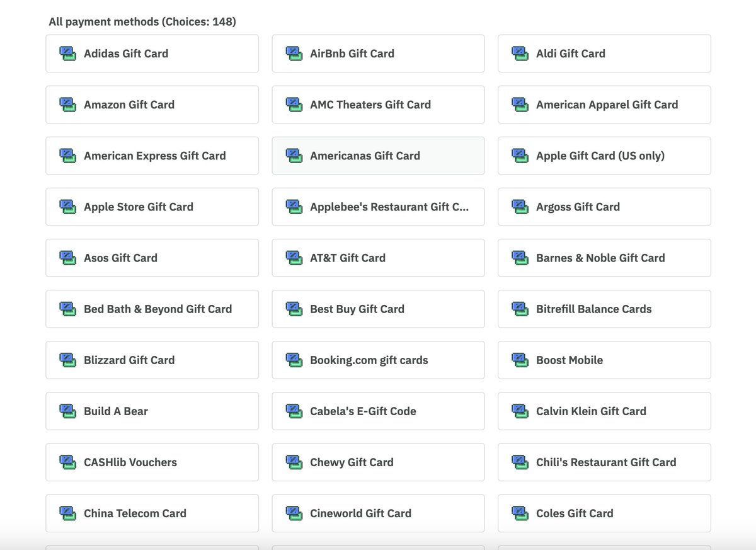Choose the Asos Gift Card label

[121, 258]
